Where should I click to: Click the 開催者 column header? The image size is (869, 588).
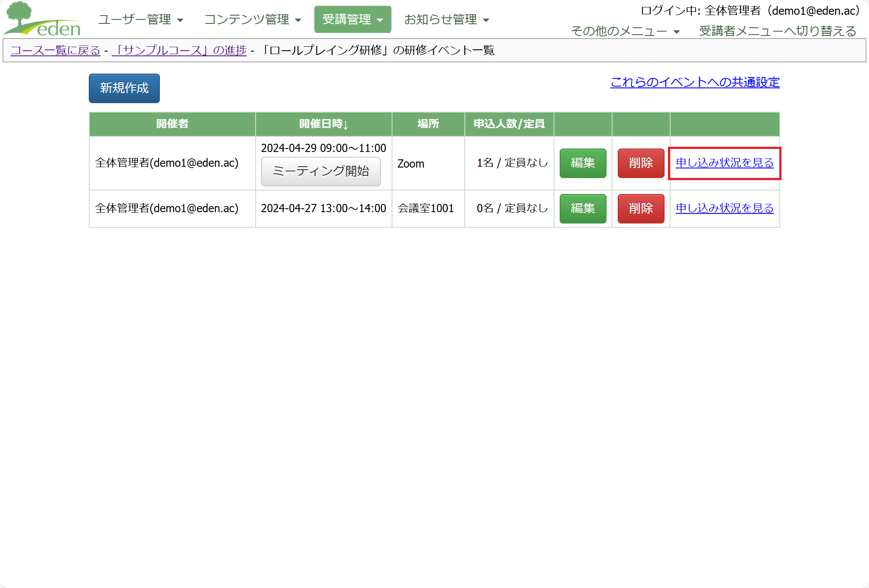coord(172,124)
